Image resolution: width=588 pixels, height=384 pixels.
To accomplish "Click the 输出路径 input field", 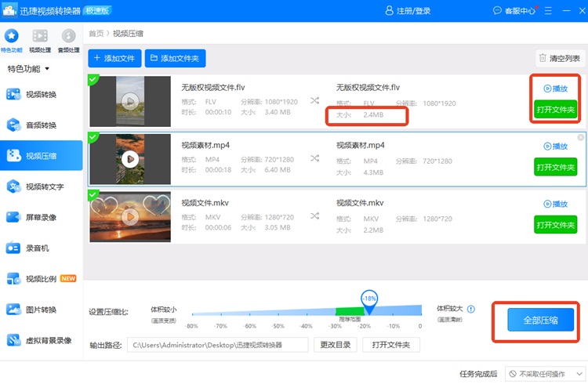I will click(x=217, y=345).
